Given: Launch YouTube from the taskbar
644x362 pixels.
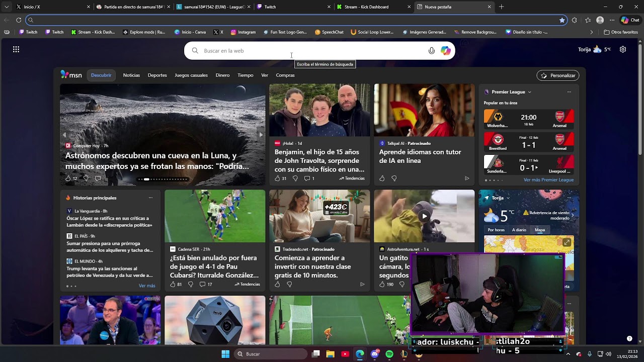Looking at the screenshot, I should 345,354.
